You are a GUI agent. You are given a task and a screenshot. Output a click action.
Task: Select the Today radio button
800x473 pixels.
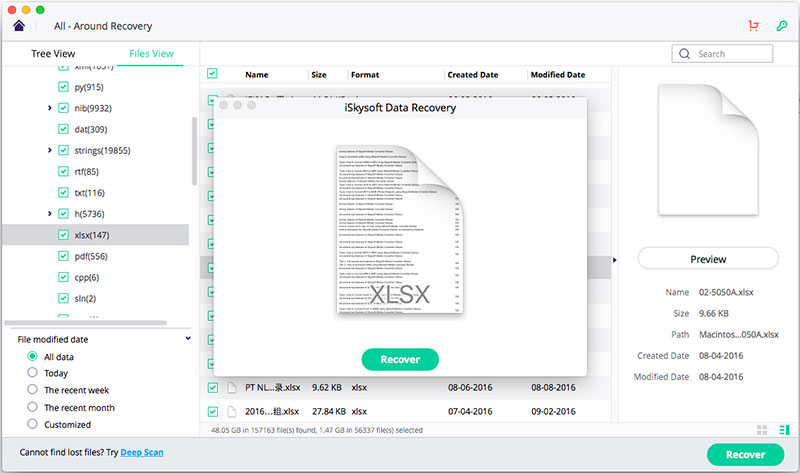tap(32, 372)
